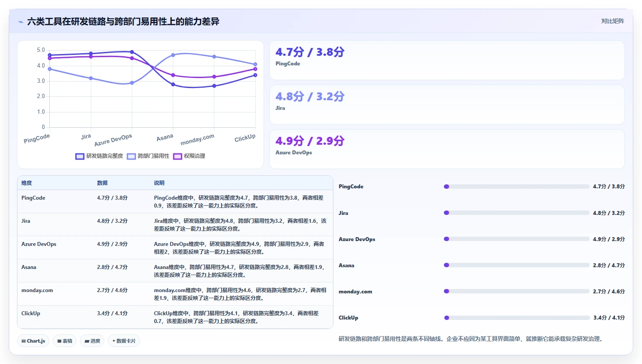Open the PingCode 4.7分 / 3.8分 score card

pos(447,60)
